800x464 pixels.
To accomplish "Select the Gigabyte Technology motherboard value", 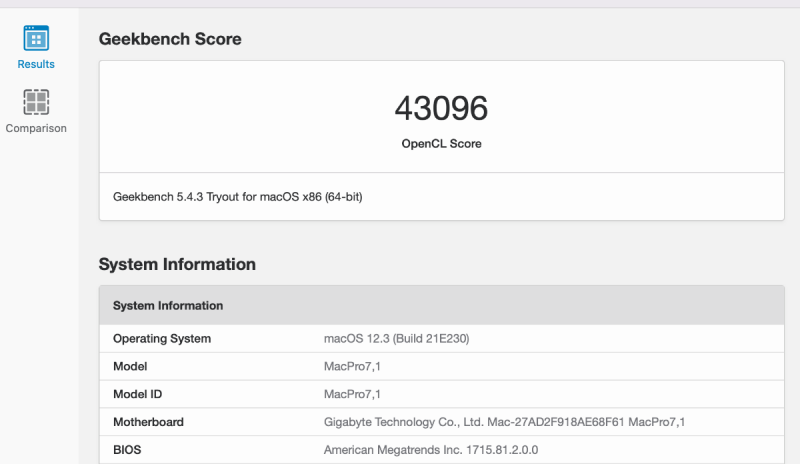I will [x=504, y=422].
